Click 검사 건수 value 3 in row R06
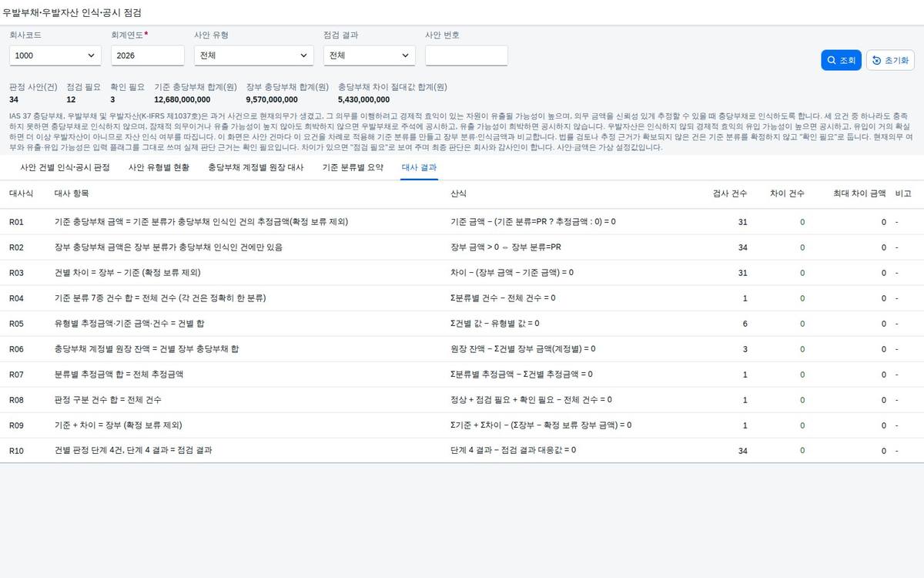This screenshot has height=578, width=924. coord(745,349)
